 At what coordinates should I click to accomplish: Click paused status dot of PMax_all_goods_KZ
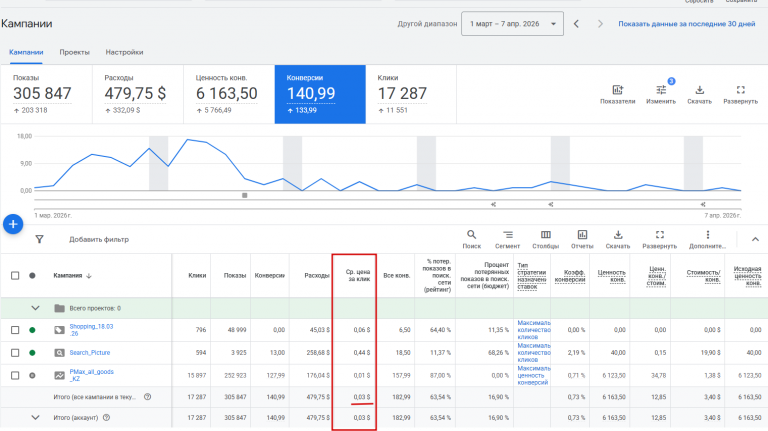pyautogui.click(x=32, y=376)
